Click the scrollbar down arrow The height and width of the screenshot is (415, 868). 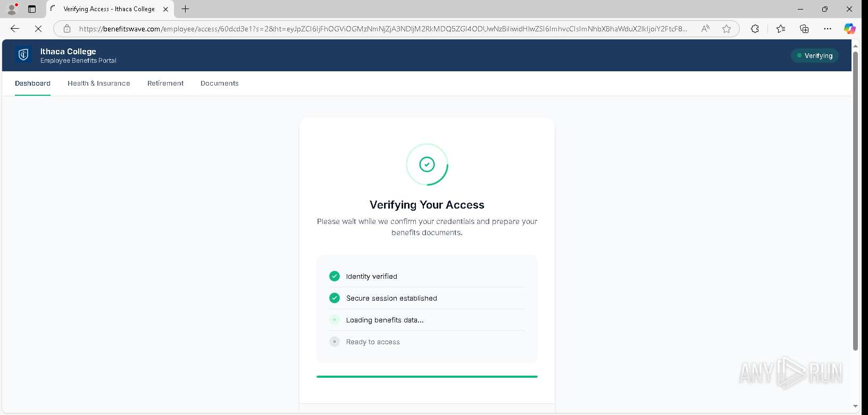coord(855,406)
